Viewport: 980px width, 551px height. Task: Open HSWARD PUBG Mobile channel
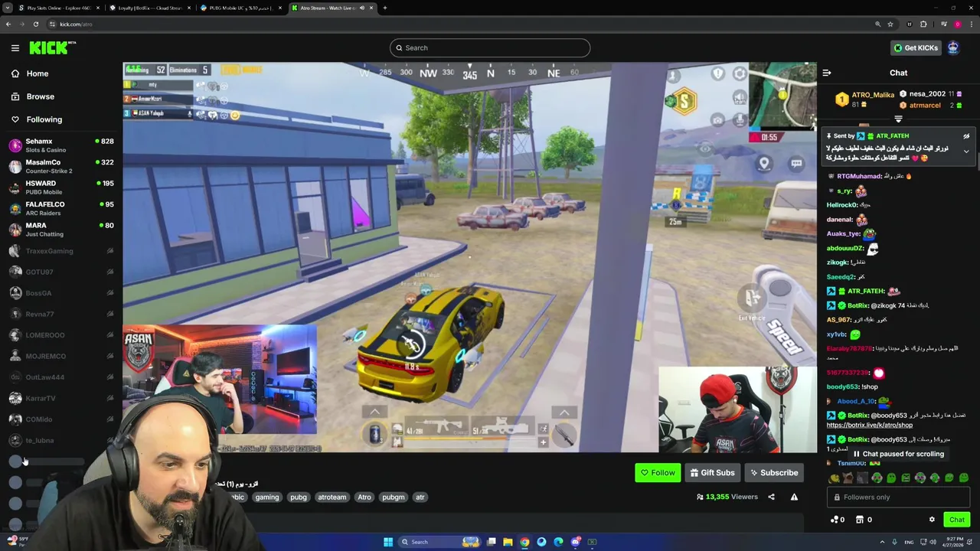pos(61,187)
